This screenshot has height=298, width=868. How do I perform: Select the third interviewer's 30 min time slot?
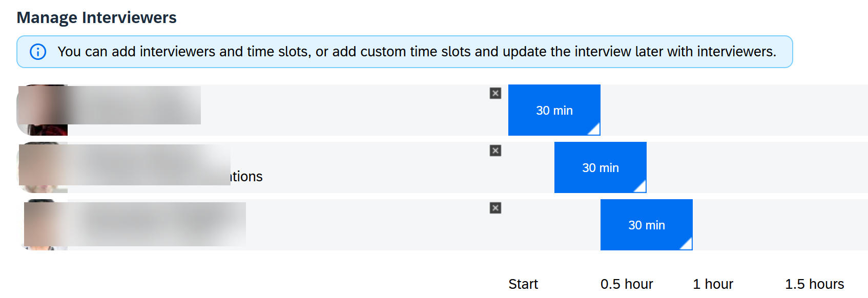pos(646,225)
